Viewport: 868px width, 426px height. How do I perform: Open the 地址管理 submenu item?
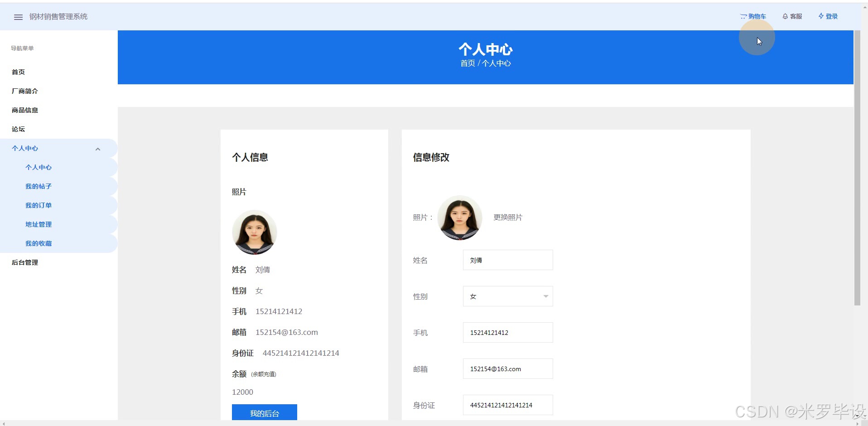pos(39,224)
